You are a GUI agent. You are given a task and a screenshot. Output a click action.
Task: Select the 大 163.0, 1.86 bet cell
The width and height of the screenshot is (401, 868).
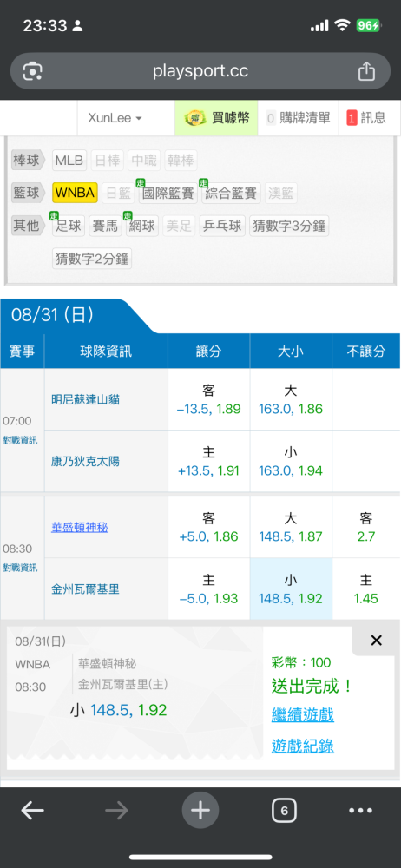point(291,399)
